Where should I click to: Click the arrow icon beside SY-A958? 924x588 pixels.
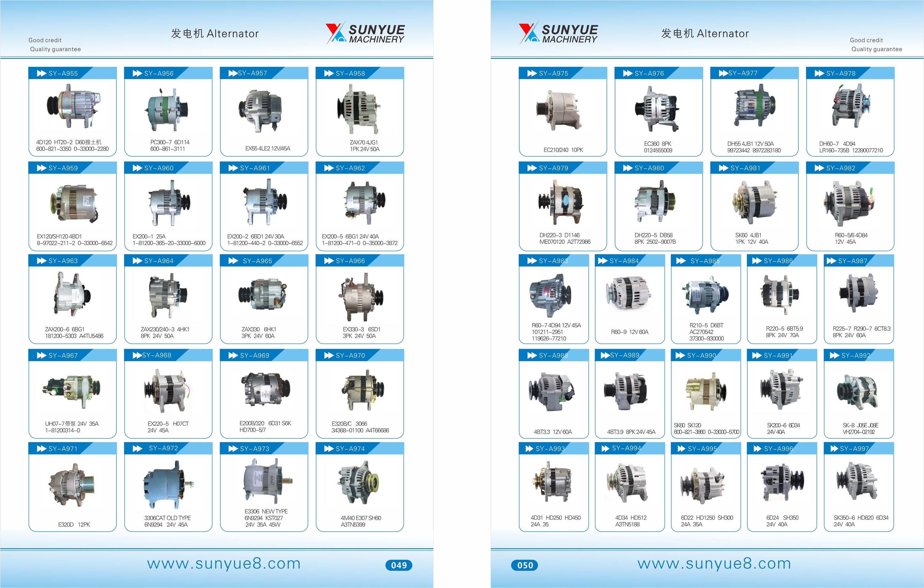329,73
